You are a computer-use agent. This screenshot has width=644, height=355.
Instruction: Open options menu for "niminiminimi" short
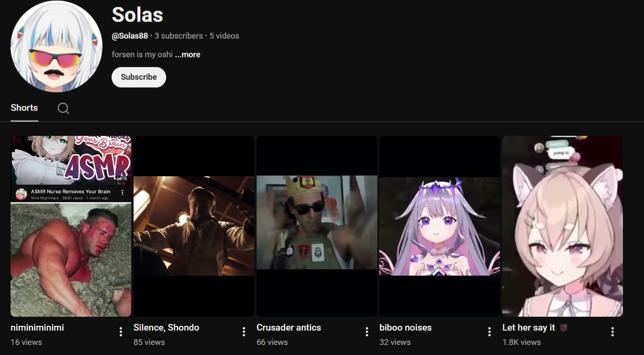click(121, 332)
